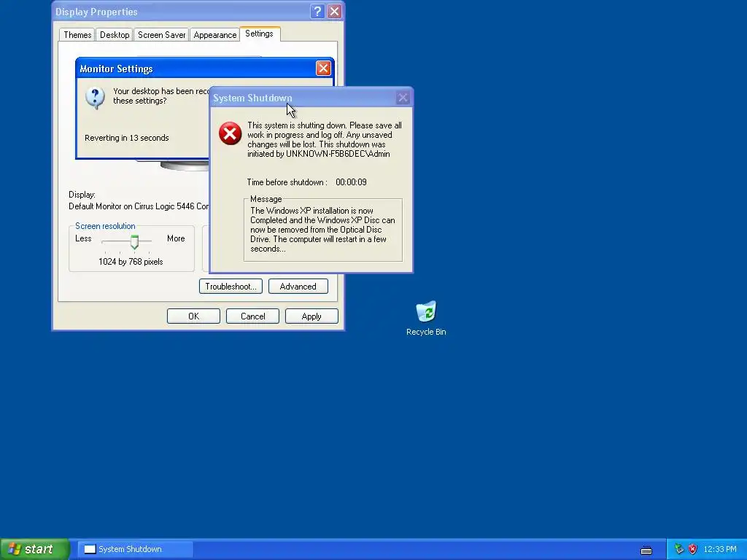Click the 'Reverting in 13 seconds' text
The height and width of the screenshot is (560, 747).
click(127, 138)
